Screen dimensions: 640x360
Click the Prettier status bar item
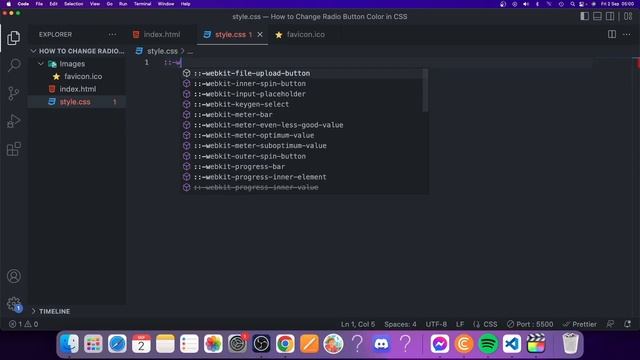coord(580,324)
